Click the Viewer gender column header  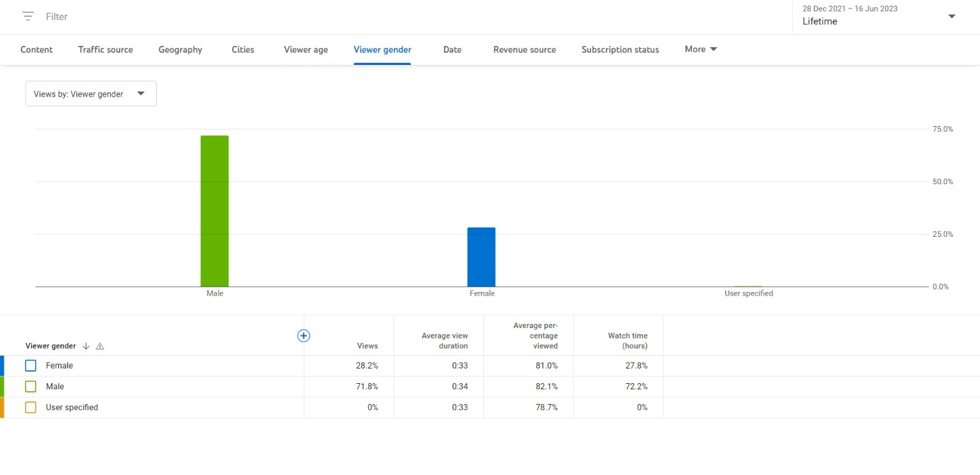pos(51,346)
